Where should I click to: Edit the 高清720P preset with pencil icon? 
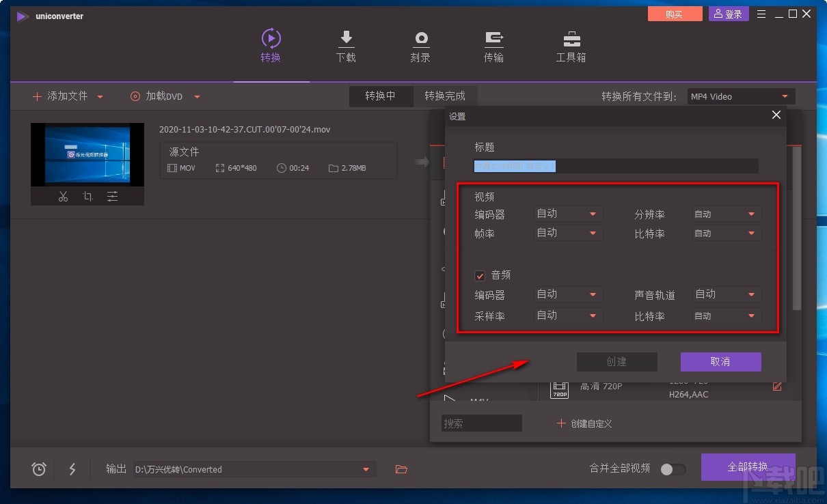777,386
